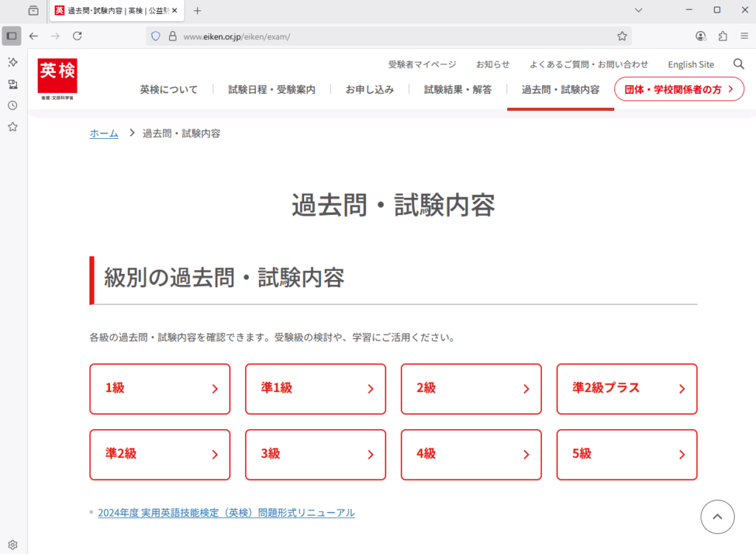756x554 pixels.
Task: Open the お知らせ link
Action: [492, 65]
